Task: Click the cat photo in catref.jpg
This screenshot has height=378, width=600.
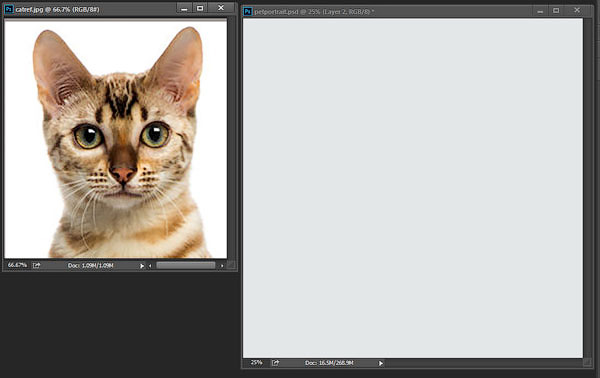Action: pos(116,139)
